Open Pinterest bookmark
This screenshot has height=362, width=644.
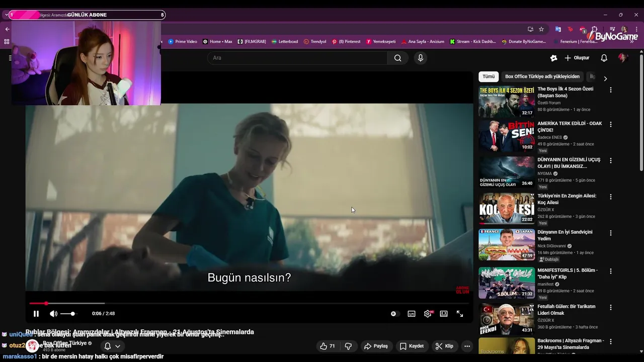pyautogui.click(x=346, y=42)
